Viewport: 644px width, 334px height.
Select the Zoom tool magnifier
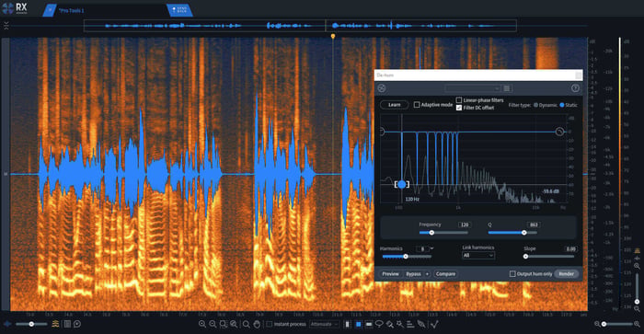tap(246, 324)
